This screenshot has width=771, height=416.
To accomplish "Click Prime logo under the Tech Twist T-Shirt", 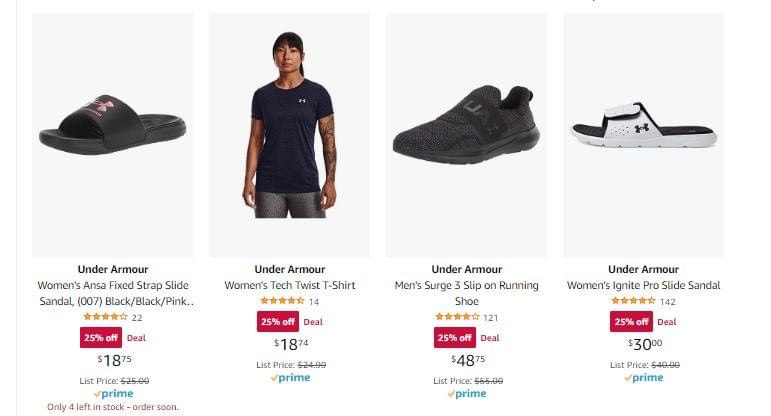I will pos(290,378).
